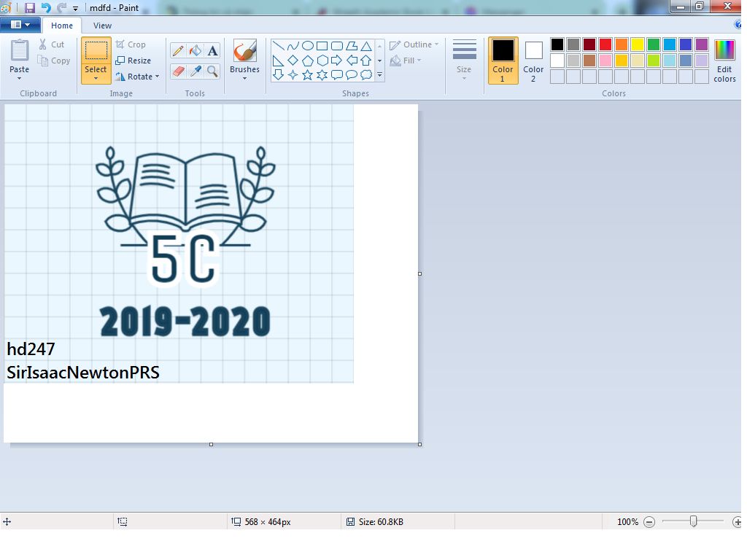Choose the Six-point star shape
747x560 pixels.
click(322, 75)
